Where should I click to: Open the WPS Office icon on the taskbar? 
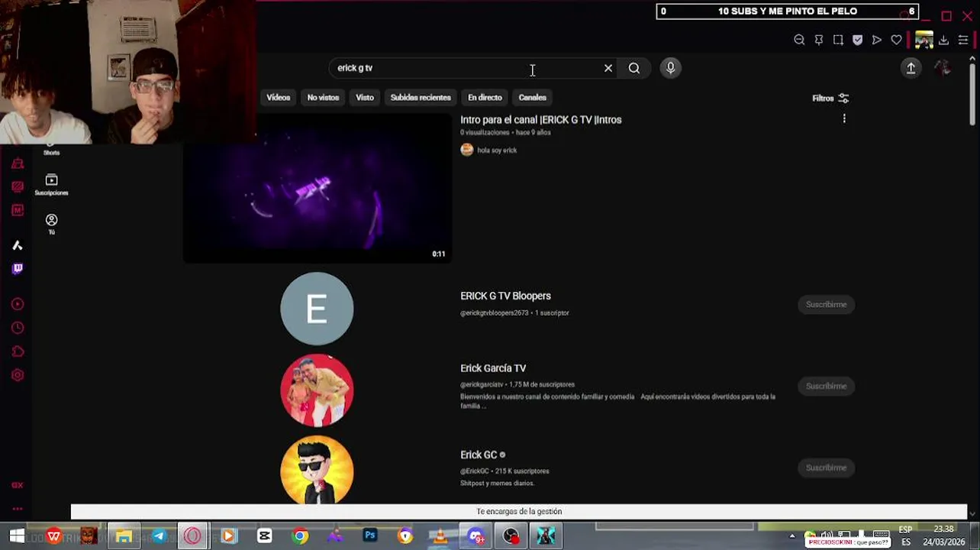click(x=53, y=536)
